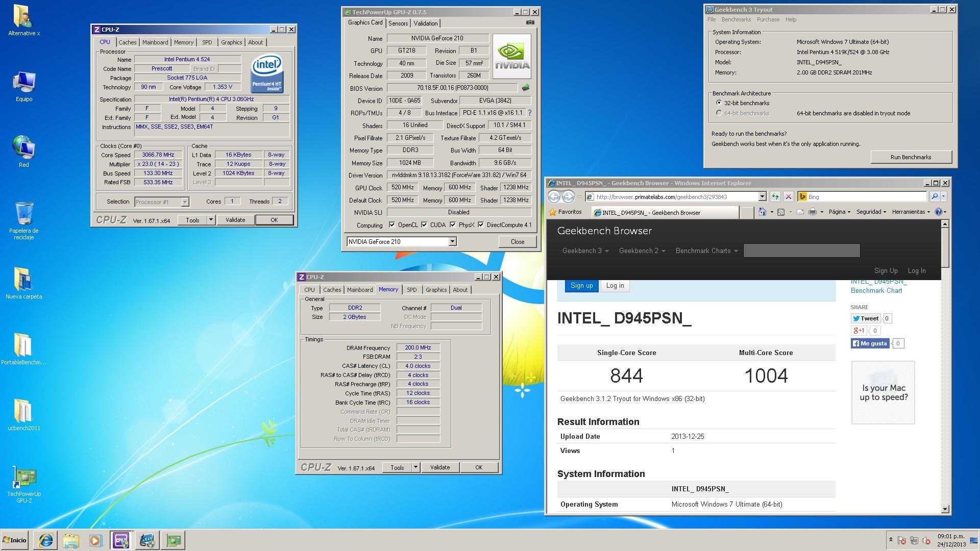Click the Print icon in IE
This screenshot has height=551, width=980.
pos(813,212)
